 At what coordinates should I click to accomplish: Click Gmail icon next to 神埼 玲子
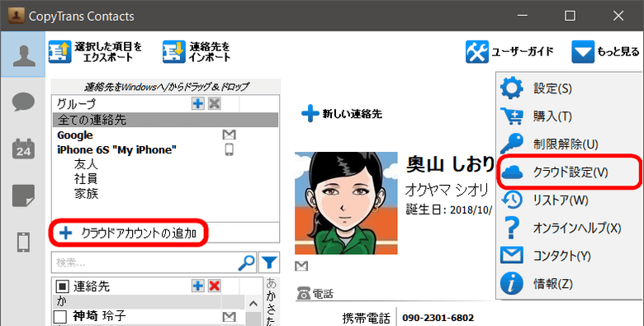pyautogui.click(x=230, y=317)
